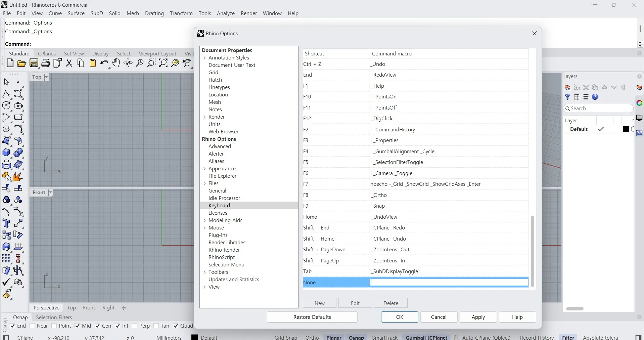Click the Cut scissors icon
Image resolution: width=644 pixels, height=340 pixels.
69,63
